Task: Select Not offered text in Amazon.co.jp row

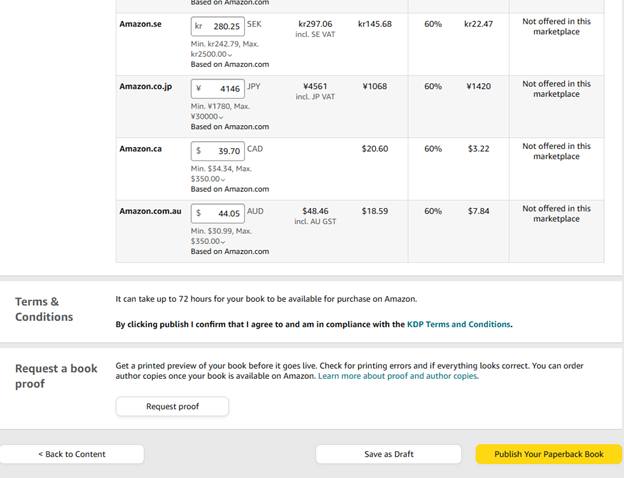Action: point(556,89)
